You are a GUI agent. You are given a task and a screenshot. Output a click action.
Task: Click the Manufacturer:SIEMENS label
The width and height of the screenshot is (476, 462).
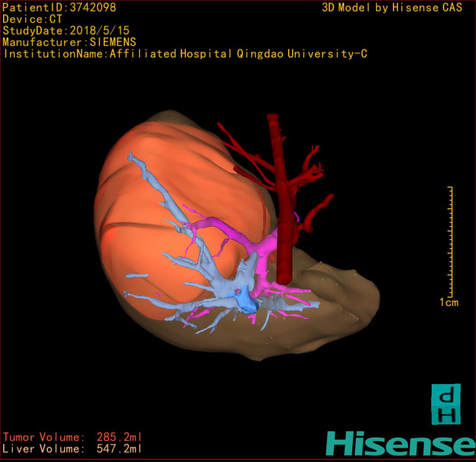pyautogui.click(x=69, y=42)
